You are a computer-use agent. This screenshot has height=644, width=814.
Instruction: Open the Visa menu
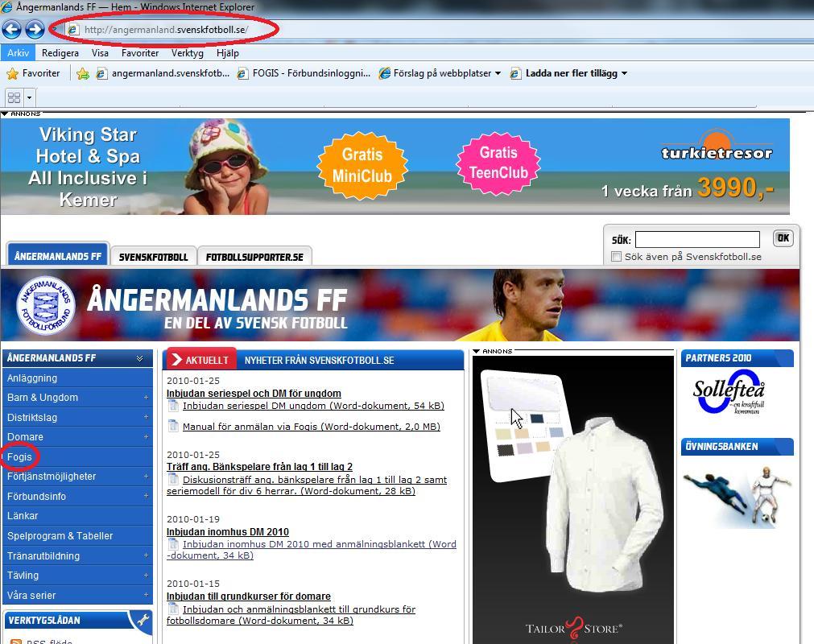pyautogui.click(x=100, y=53)
